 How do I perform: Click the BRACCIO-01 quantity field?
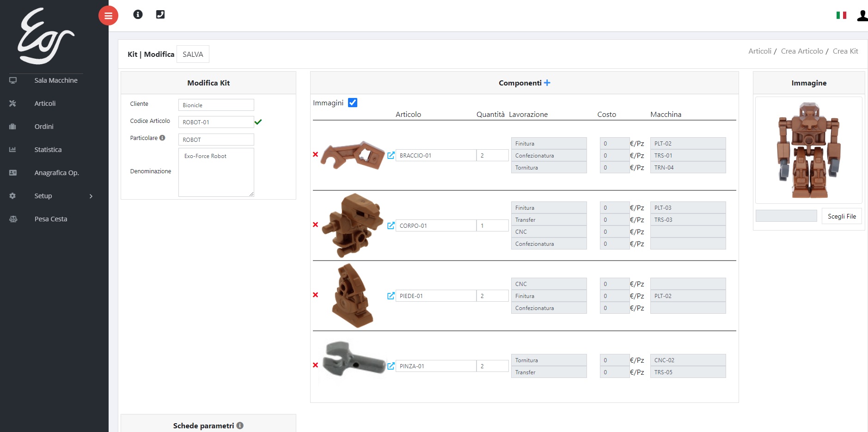[493, 155]
